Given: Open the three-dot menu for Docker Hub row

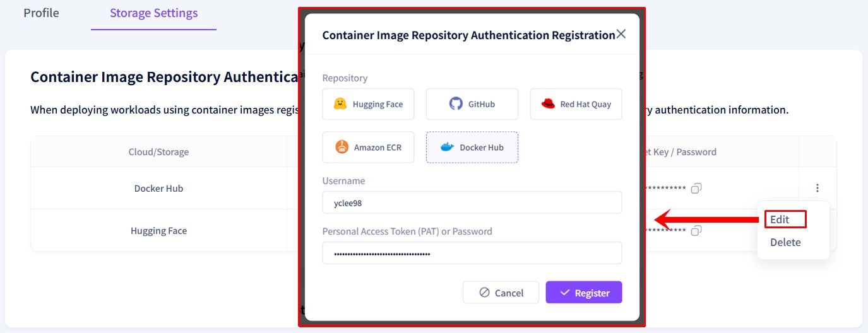Looking at the screenshot, I should 817,188.
